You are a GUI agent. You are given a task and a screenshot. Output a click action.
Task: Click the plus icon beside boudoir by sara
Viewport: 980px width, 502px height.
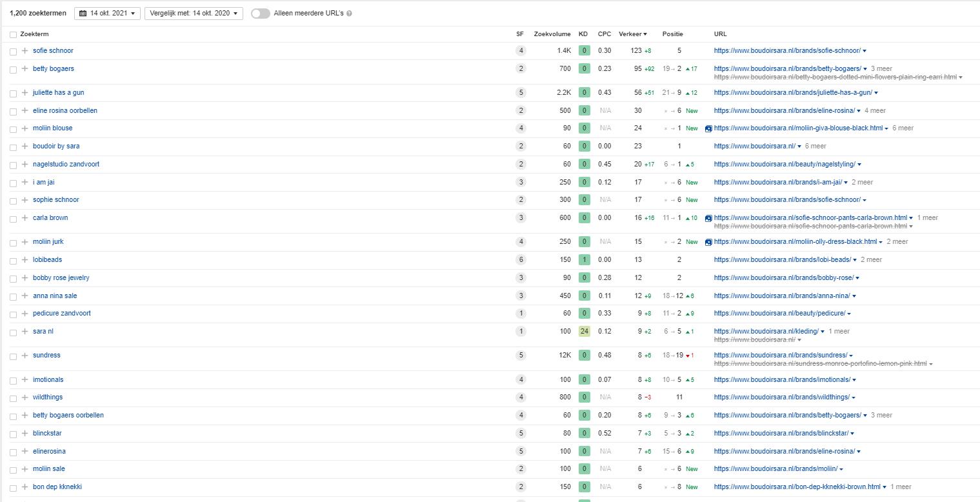click(25, 146)
